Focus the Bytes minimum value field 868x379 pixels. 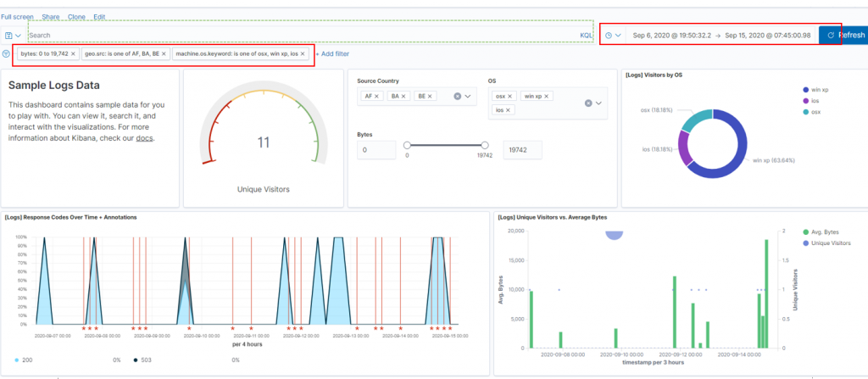pos(376,150)
